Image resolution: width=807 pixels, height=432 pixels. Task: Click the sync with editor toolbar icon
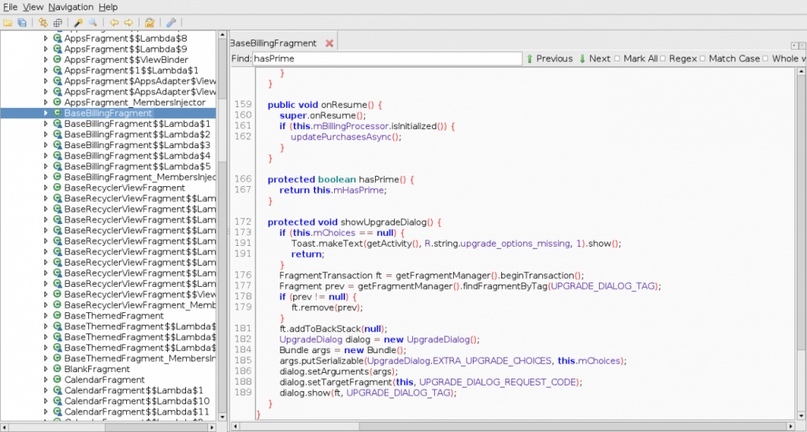coord(43,22)
